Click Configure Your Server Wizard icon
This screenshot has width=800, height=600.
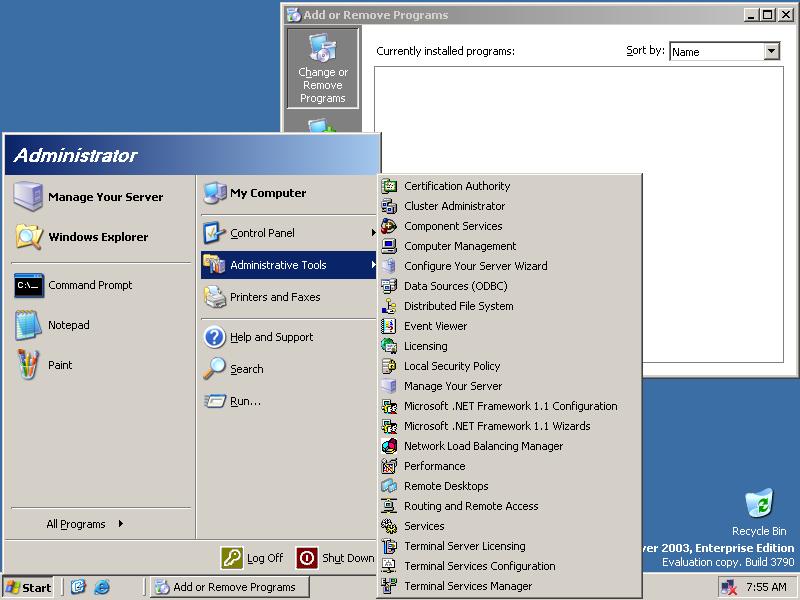tap(389, 266)
